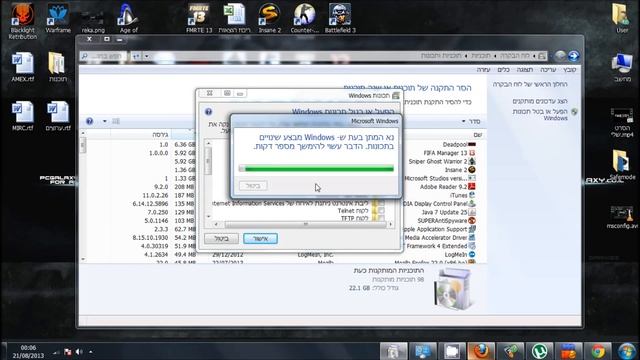
Task: Click the שם column header
Action: [x=478, y=134]
